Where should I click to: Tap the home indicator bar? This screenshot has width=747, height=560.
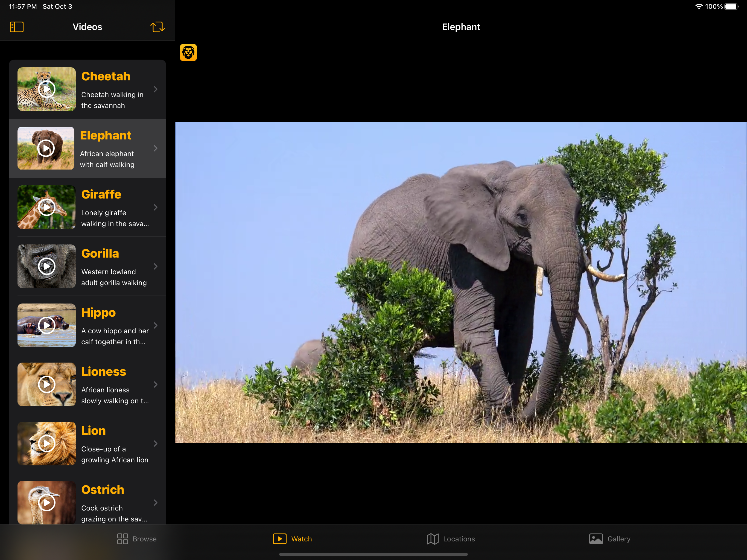373,554
